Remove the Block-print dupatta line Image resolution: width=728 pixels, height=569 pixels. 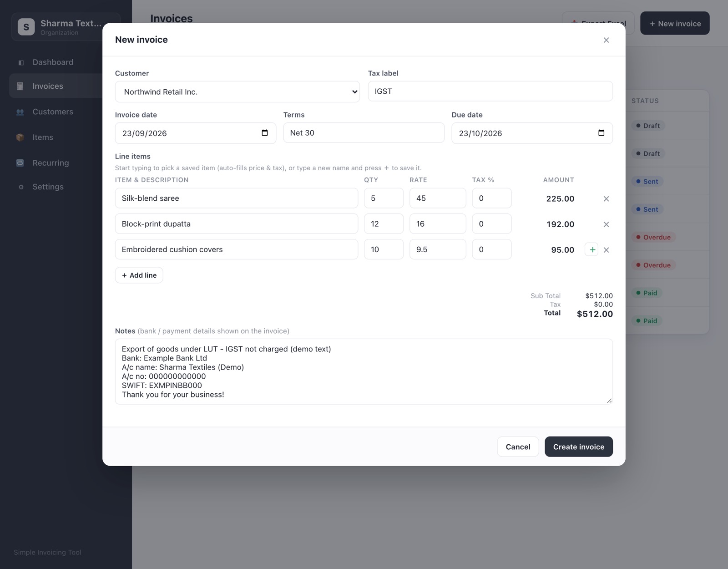[606, 224]
